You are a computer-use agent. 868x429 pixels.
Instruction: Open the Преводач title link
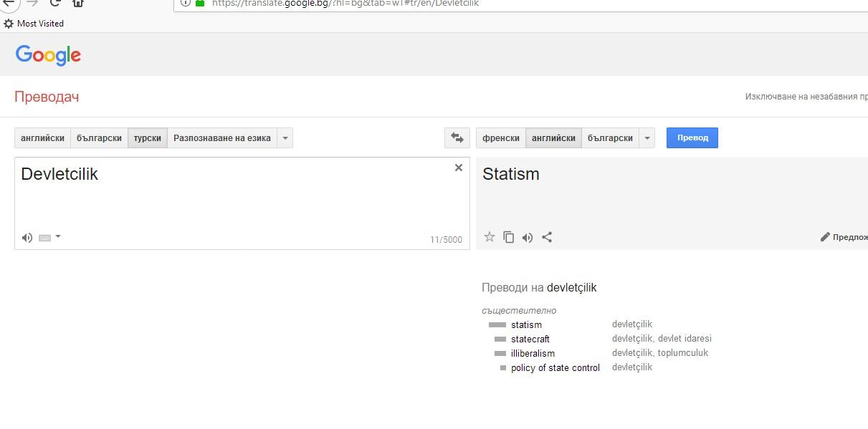[47, 97]
